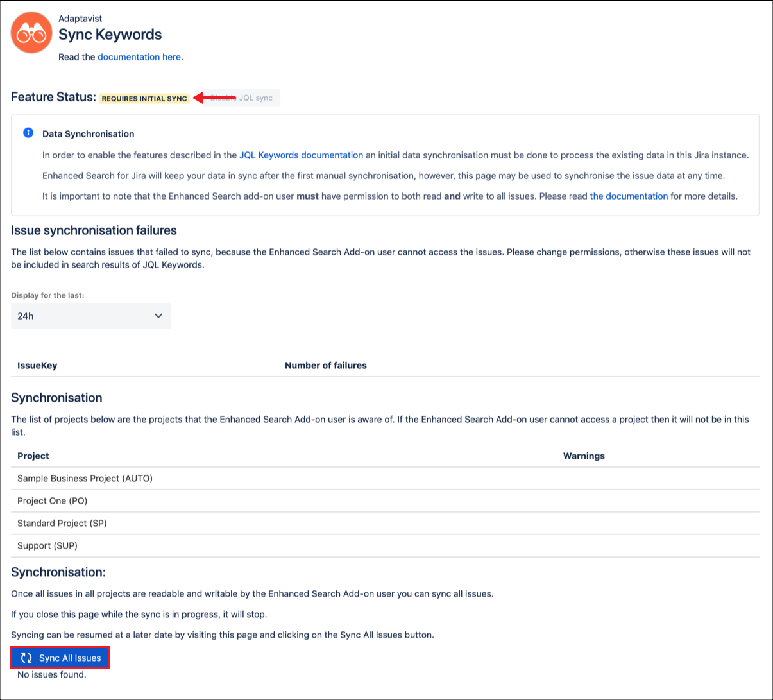Select the Support (SUP) project row

(x=385, y=546)
